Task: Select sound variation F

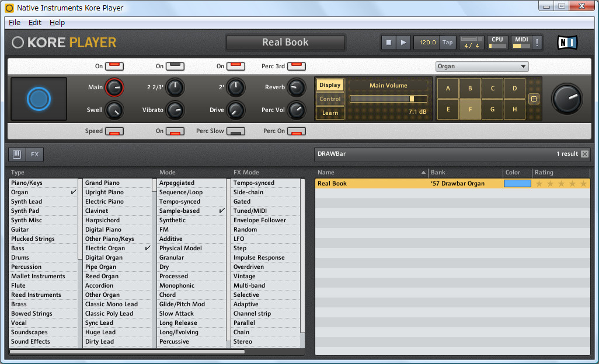Action: (470, 110)
